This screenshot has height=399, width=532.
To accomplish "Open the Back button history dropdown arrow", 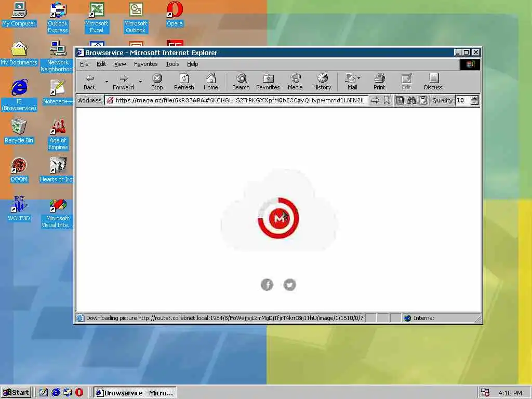I will 107,82.
